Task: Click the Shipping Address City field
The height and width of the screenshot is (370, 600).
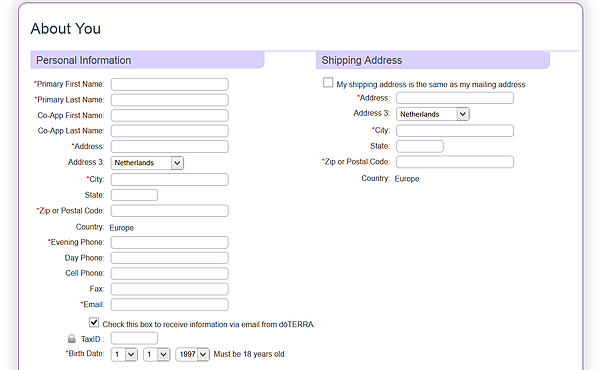Action: pyautogui.click(x=455, y=130)
